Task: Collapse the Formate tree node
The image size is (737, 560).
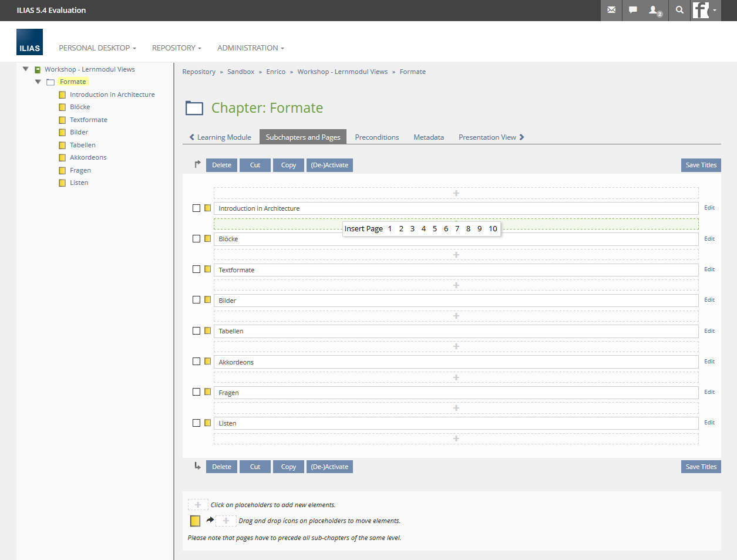Action: [38, 82]
